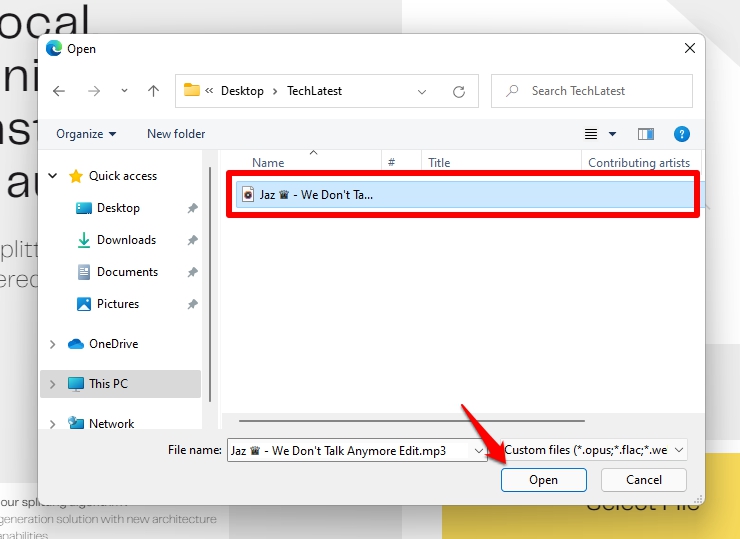Click the Cancel button
The width and height of the screenshot is (740, 539).
[644, 480]
